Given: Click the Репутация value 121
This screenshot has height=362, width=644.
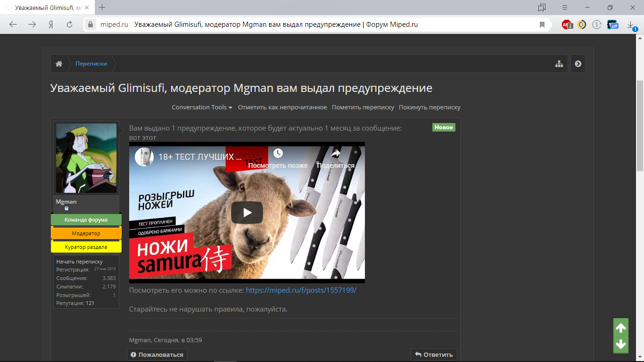Looking at the screenshot, I should coord(90,304).
